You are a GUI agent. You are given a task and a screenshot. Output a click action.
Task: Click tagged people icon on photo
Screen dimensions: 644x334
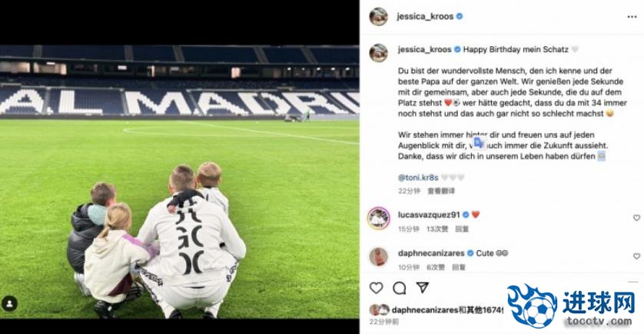coord(9,304)
